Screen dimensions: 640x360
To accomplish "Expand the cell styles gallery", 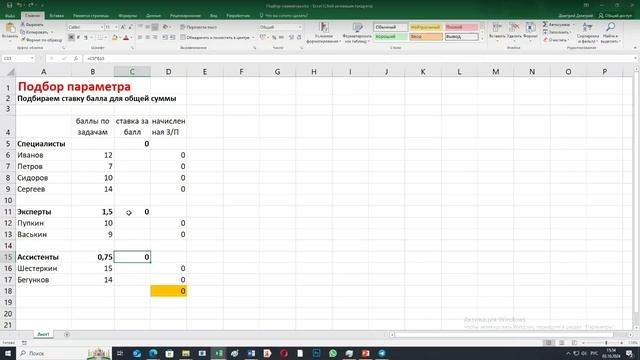I will (x=482, y=39).
